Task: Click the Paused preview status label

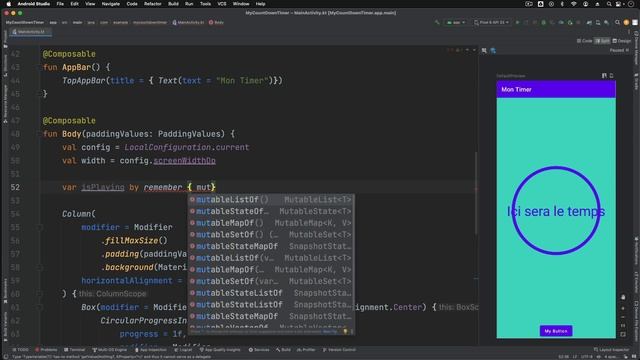Action: coord(620,50)
